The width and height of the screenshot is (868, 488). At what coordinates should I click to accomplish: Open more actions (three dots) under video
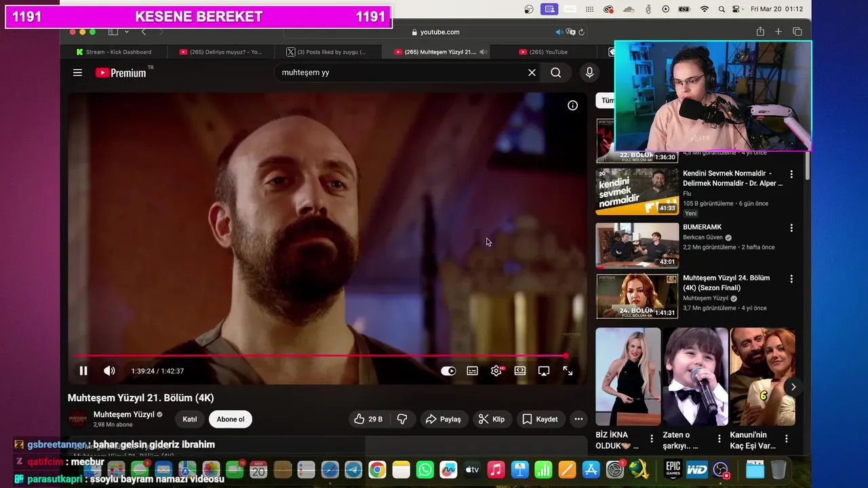578,419
